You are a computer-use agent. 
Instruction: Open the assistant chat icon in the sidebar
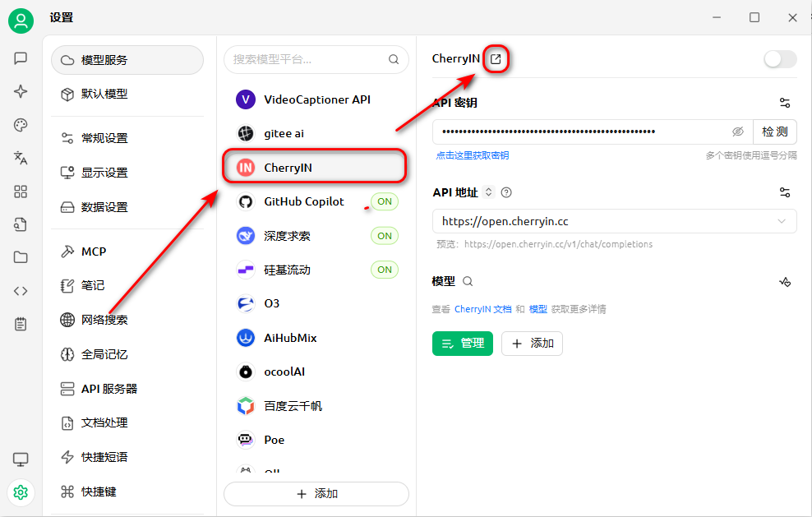click(x=21, y=58)
